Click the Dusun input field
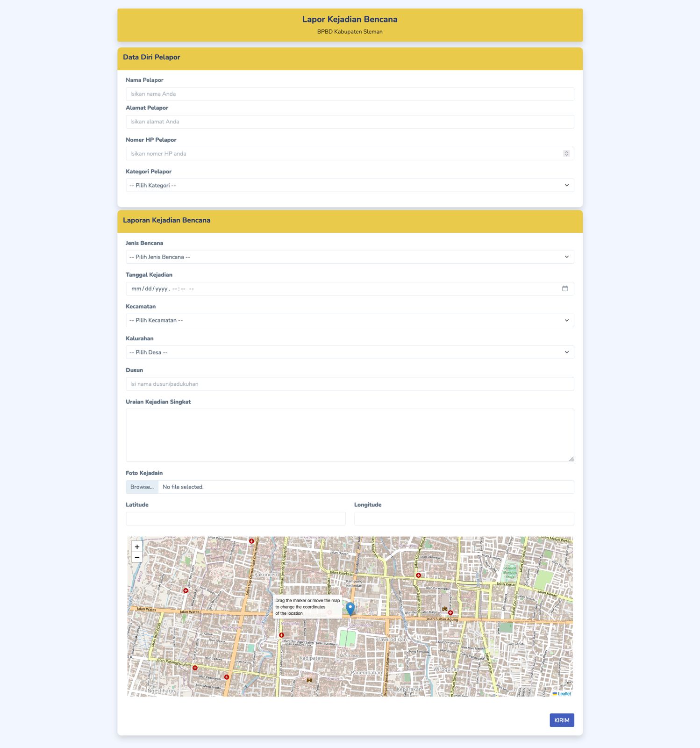 pos(350,384)
